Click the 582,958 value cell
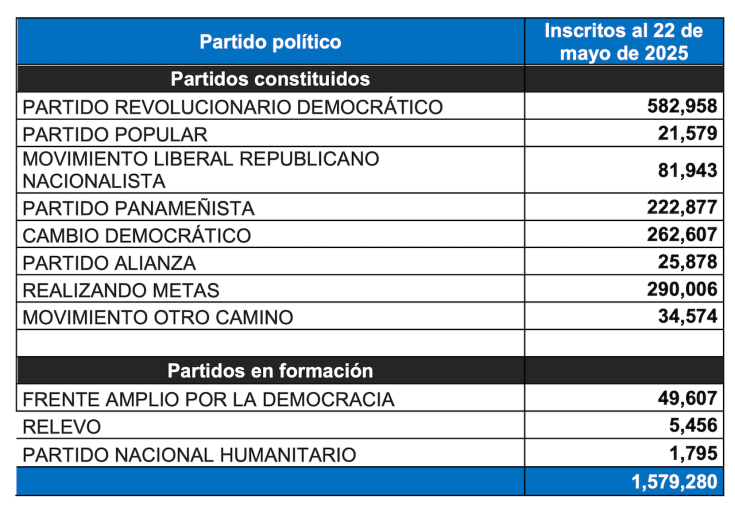This screenshot has width=735, height=515. click(x=681, y=107)
